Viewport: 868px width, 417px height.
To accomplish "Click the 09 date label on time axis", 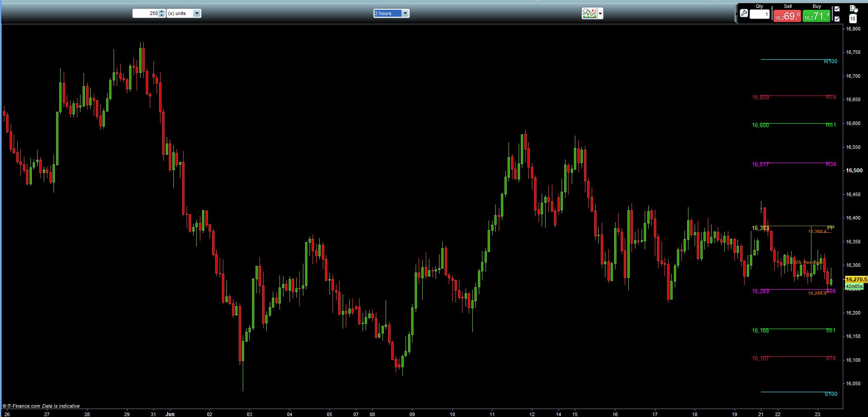I will [412, 414].
